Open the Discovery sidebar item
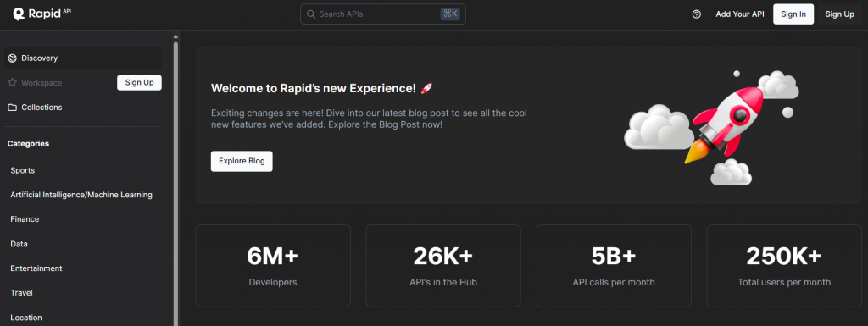Screen dimensions: 868x326 pyautogui.click(x=83, y=58)
